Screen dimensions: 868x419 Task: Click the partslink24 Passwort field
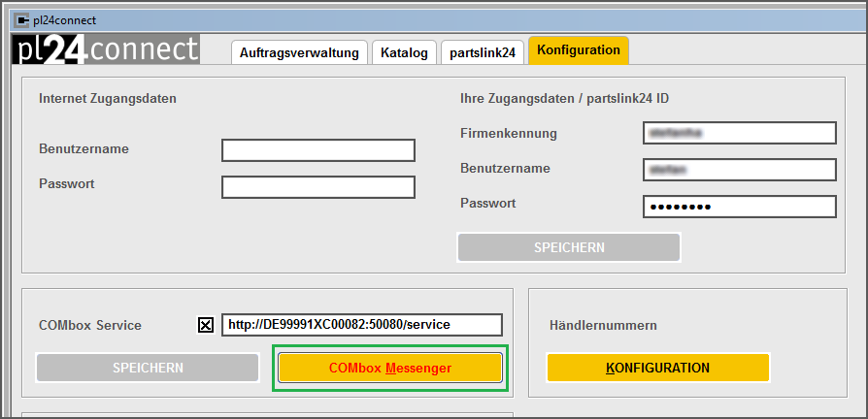point(740,207)
